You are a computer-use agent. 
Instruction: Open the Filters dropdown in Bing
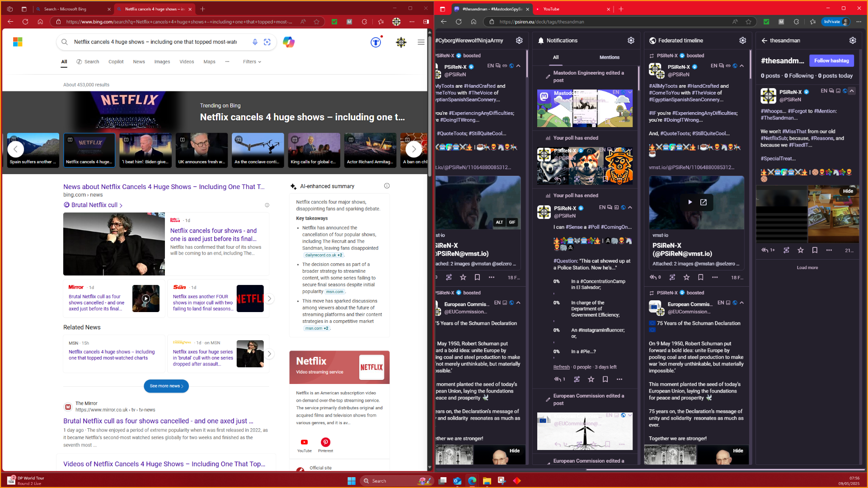point(252,62)
